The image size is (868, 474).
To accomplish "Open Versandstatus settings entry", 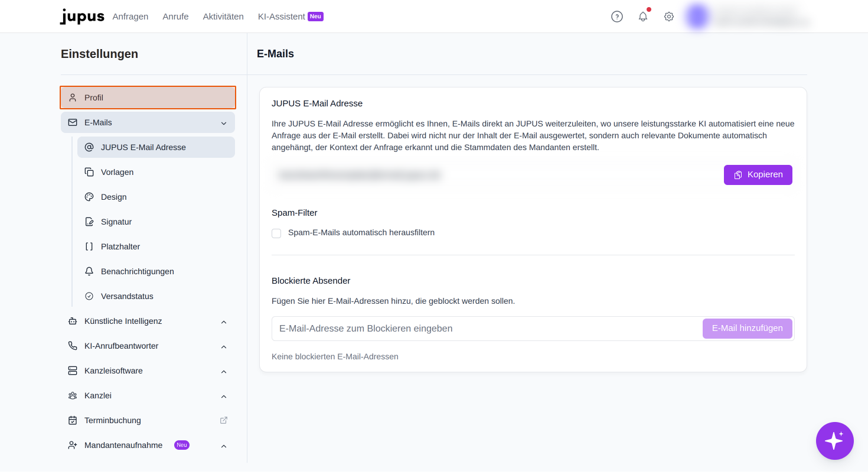I will (156, 296).
